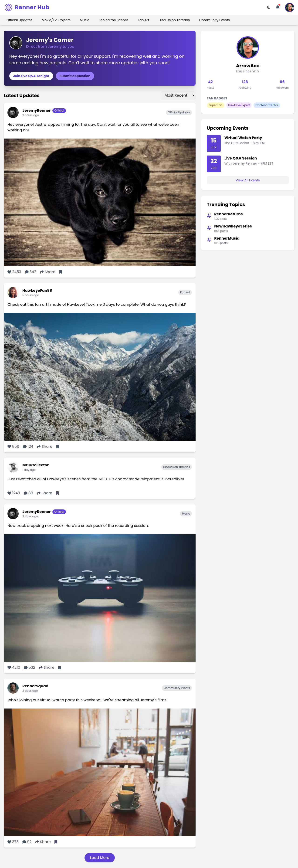Bookmark RennerSquad's watch party post

[56, 842]
